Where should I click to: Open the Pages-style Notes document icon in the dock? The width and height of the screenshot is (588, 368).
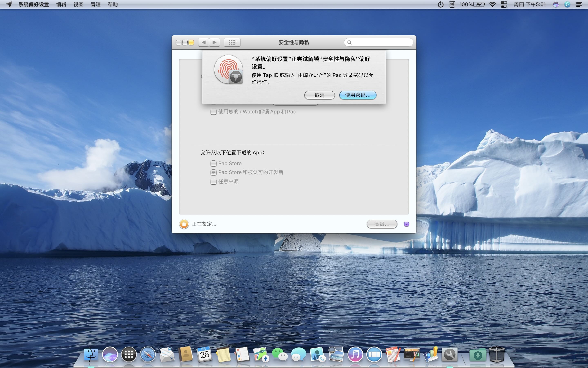pos(393,354)
